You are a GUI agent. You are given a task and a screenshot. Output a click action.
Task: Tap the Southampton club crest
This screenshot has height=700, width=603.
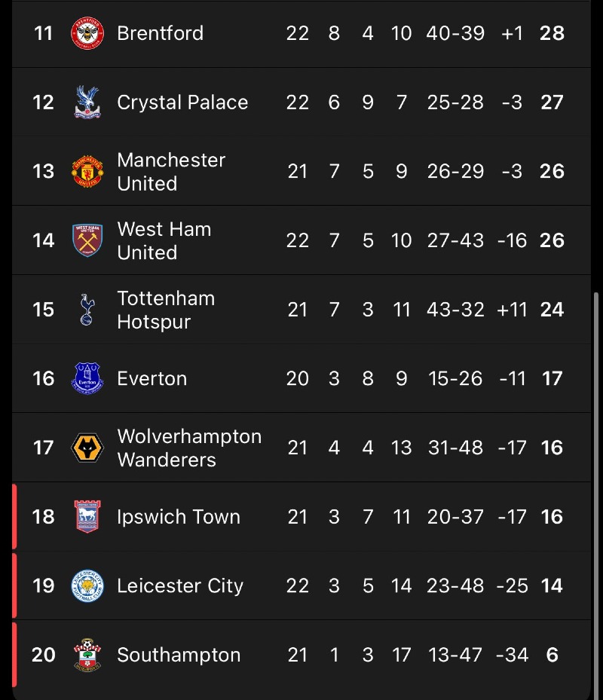click(87, 655)
